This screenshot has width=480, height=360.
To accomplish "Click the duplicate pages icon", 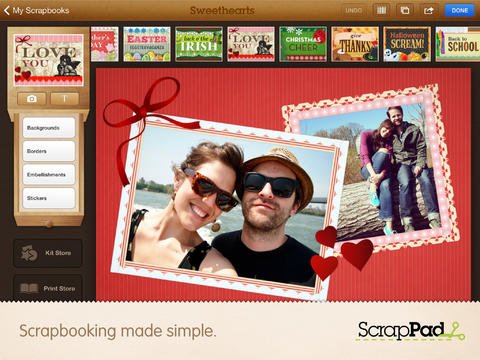I will (405, 11).
